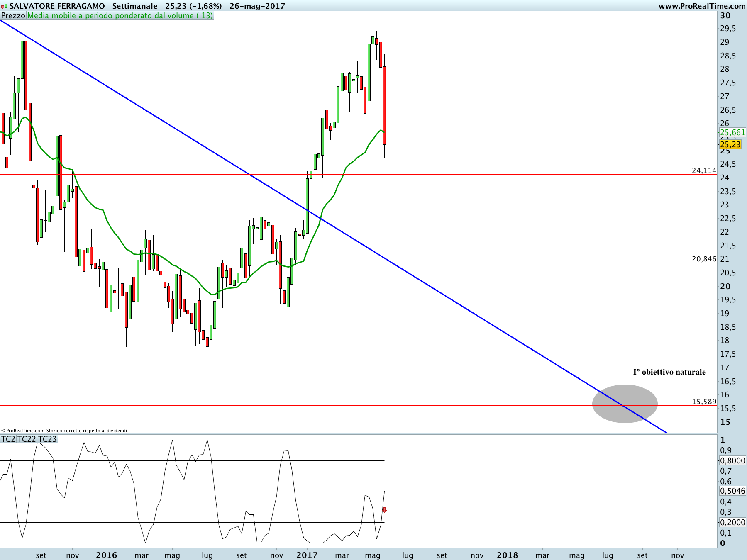Click the 20,846 horizontal level label

pos(704,259)
